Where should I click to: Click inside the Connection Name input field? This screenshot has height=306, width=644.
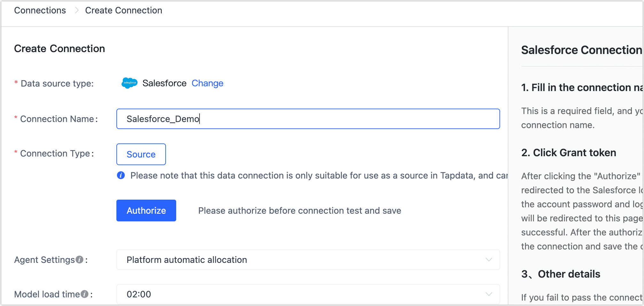click(x=308, y=119)
